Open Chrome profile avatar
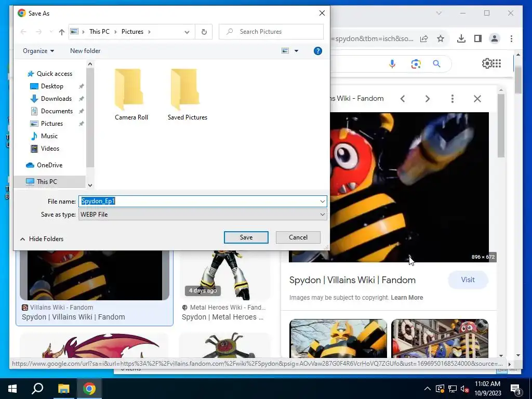 point(495,38)
